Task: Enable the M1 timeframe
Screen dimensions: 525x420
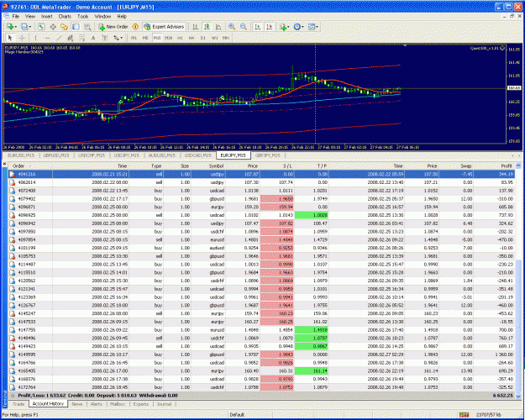Action: tap(134, 38)
